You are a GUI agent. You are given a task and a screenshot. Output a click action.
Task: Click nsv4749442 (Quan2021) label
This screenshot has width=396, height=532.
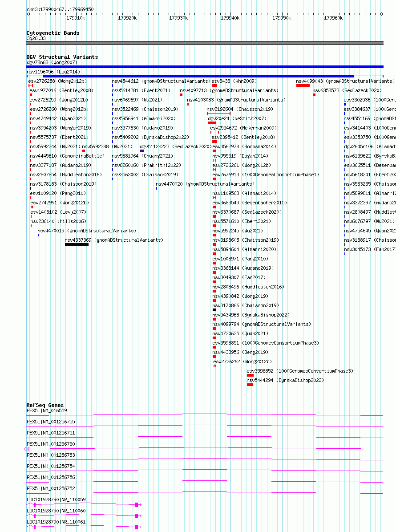coord(58,119)
